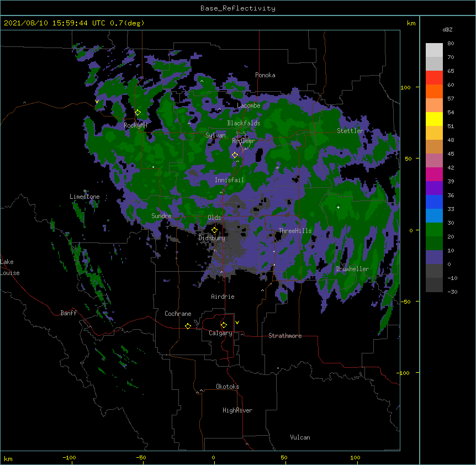
Task: Click the Olds town label
Action: click(214, 218)
